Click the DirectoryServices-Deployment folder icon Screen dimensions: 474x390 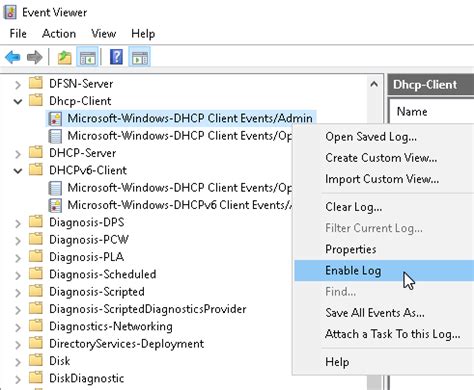coord(36,342)
